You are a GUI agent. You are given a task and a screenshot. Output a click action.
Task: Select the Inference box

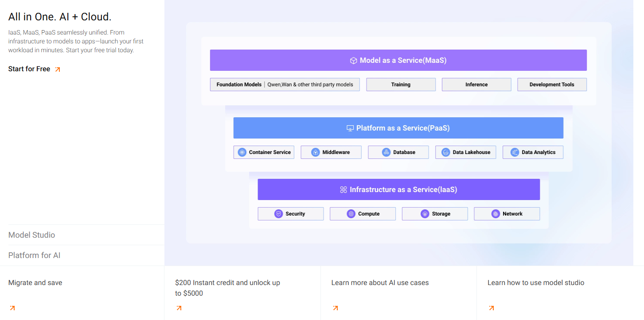(476, 85)
